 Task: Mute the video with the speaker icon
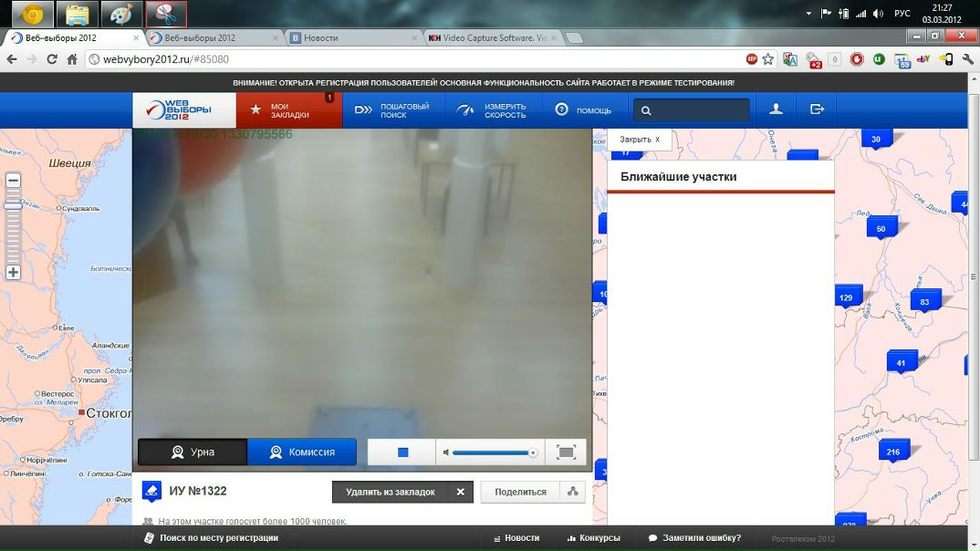(x=445, y=452)
